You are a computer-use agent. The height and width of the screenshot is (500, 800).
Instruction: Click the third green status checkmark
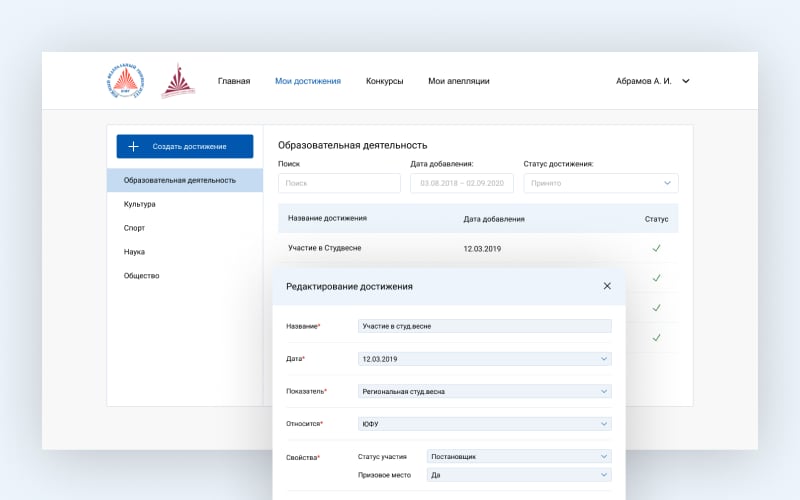coord(656,308)
